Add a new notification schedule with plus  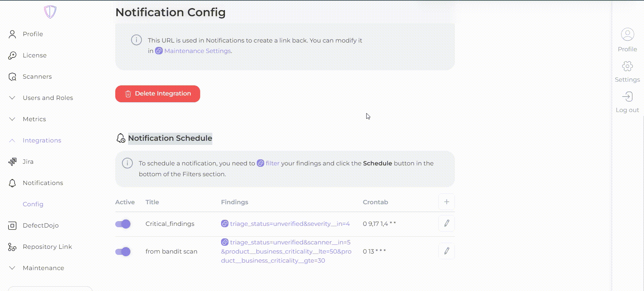click(x=446, y=202)
